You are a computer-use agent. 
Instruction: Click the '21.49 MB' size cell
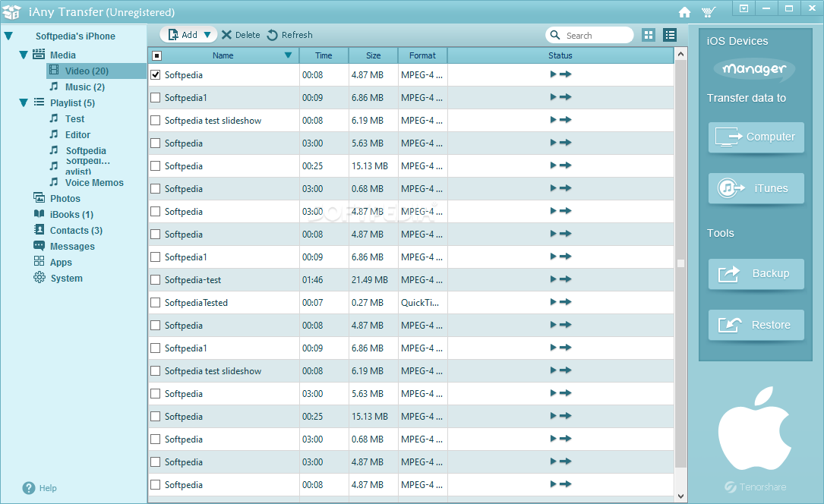pyautogui.click(x=369, y=280)
